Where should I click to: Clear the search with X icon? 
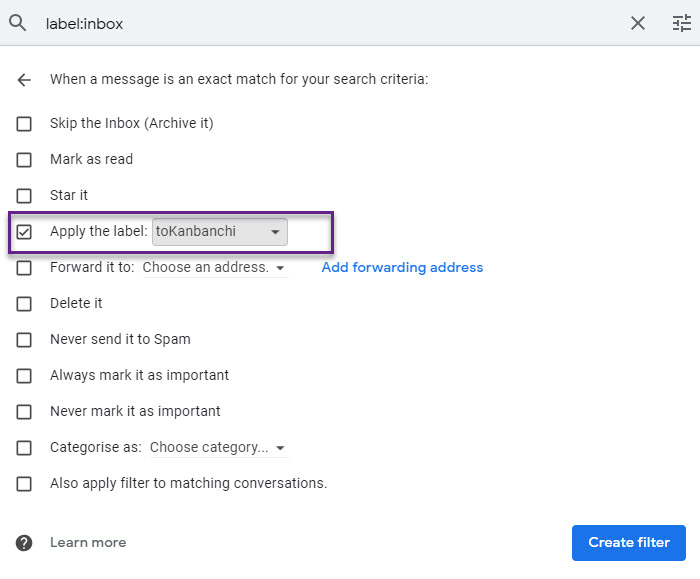point(638,23)
